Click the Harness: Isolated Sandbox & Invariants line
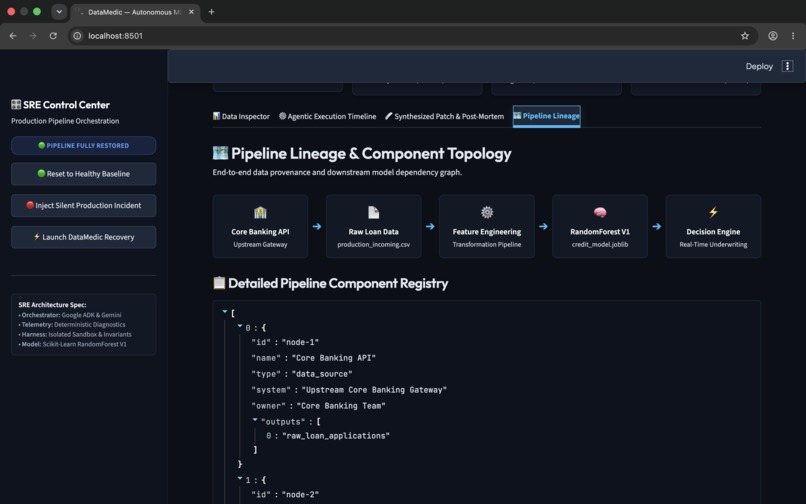The width and height of the screenshot is (806, 504). click(x=75, y=334)
